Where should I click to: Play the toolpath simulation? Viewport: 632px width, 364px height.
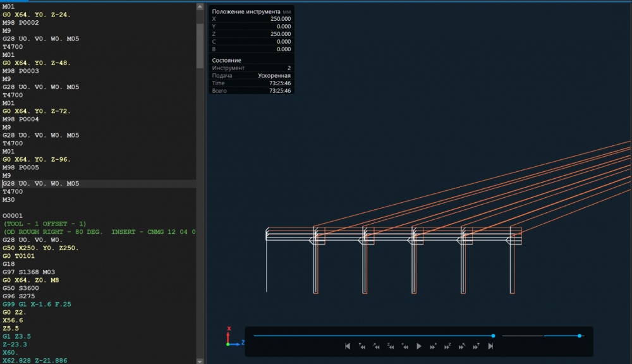[x=419, y=346]
